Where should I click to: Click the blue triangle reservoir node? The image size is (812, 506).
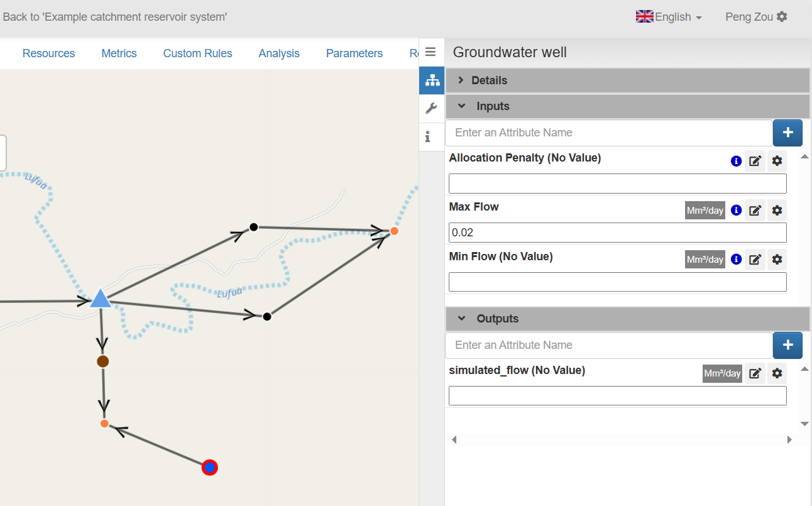[x=101, y=299]
